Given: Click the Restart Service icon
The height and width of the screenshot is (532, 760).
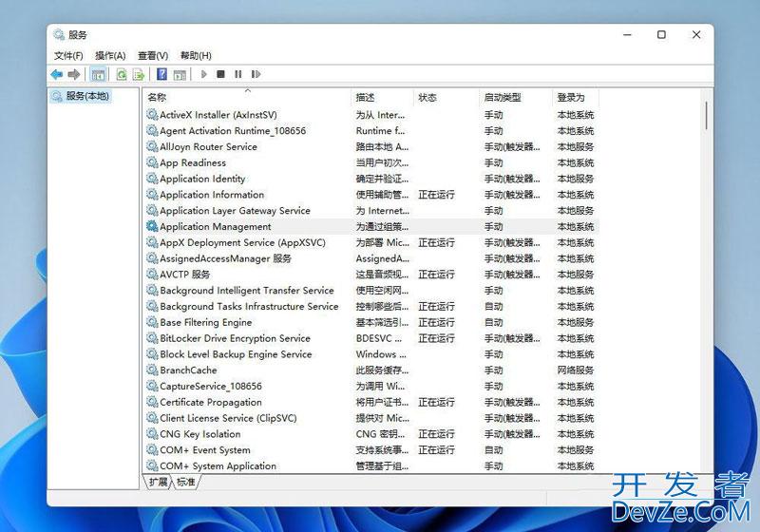Looking at the screenshot, I should coord(256,74).
